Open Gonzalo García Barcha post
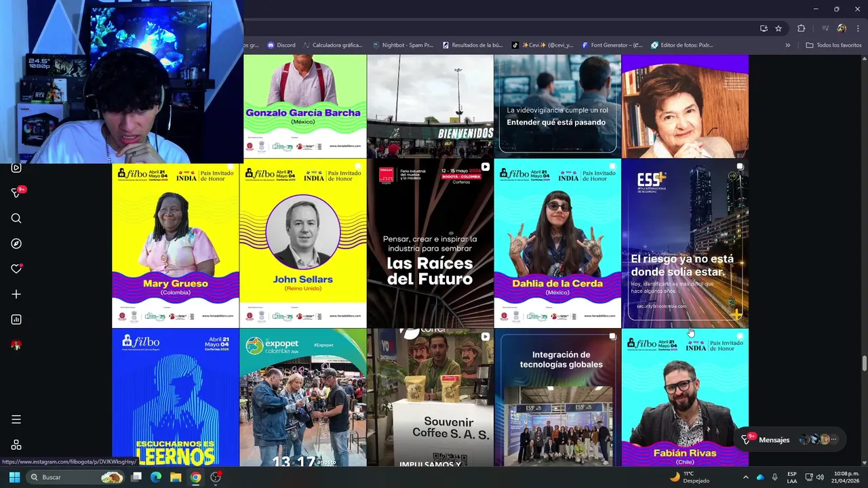Image resolution: width=868 pixels, height=488 pixels. [303, 106]
